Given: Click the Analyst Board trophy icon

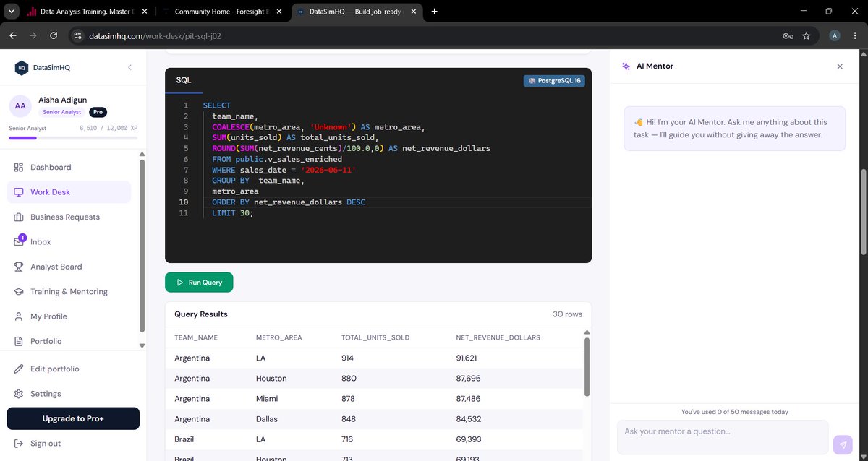Looking at the screenshot, I should pos(19,267).
